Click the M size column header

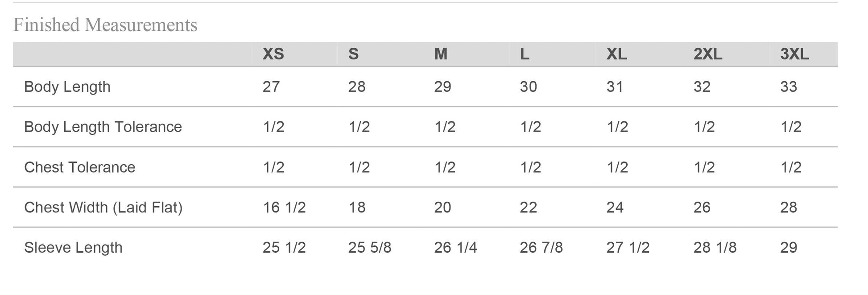click(441, 54)
